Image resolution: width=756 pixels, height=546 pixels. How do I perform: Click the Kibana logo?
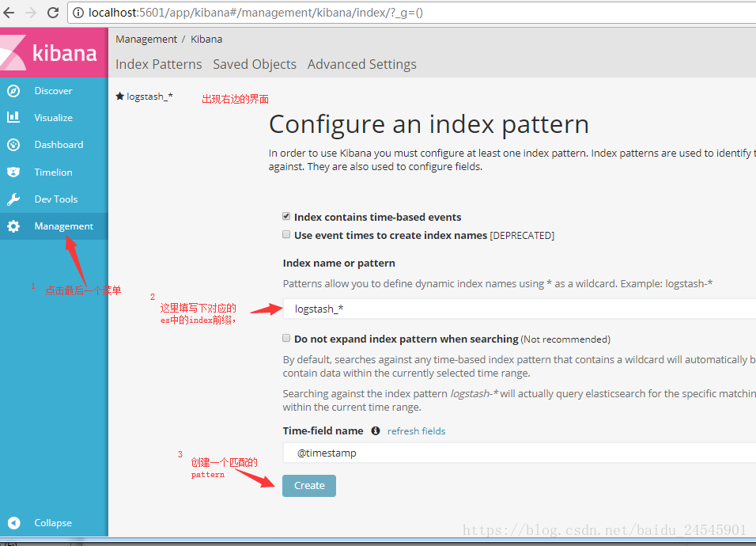click(54, 52)
